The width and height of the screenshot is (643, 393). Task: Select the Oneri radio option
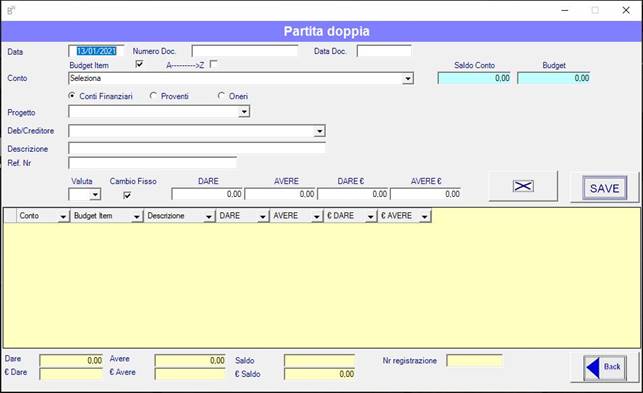[x=221, y=96]
